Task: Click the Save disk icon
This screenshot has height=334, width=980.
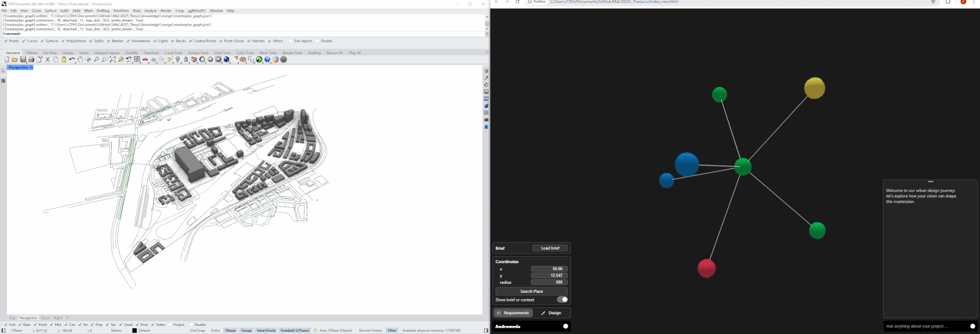Action: (23, 59)
